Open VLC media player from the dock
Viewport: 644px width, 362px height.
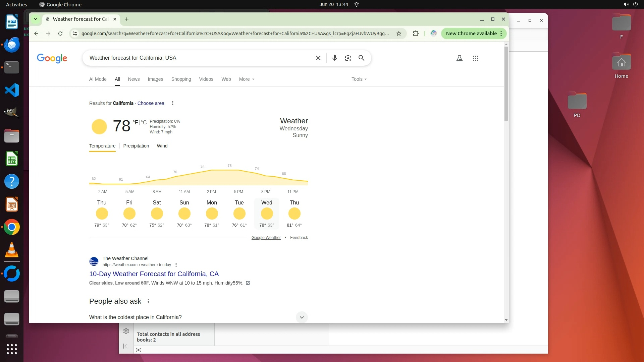[12, 250]
